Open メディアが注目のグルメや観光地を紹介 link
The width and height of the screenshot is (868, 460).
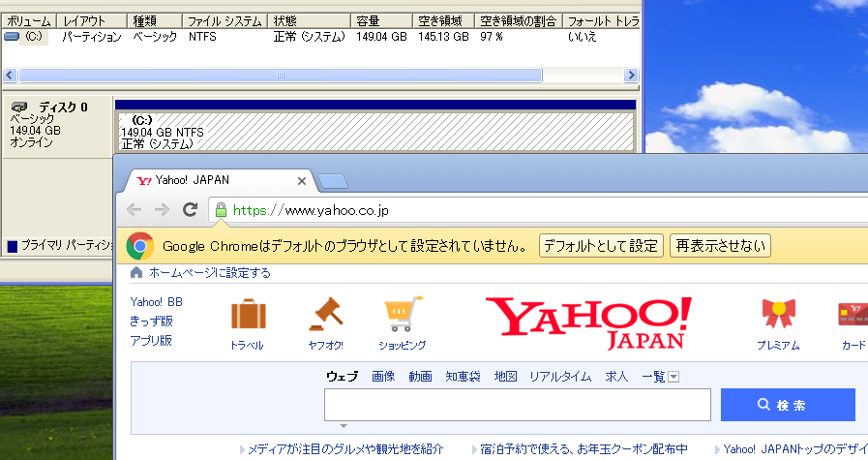coord(345,449)
